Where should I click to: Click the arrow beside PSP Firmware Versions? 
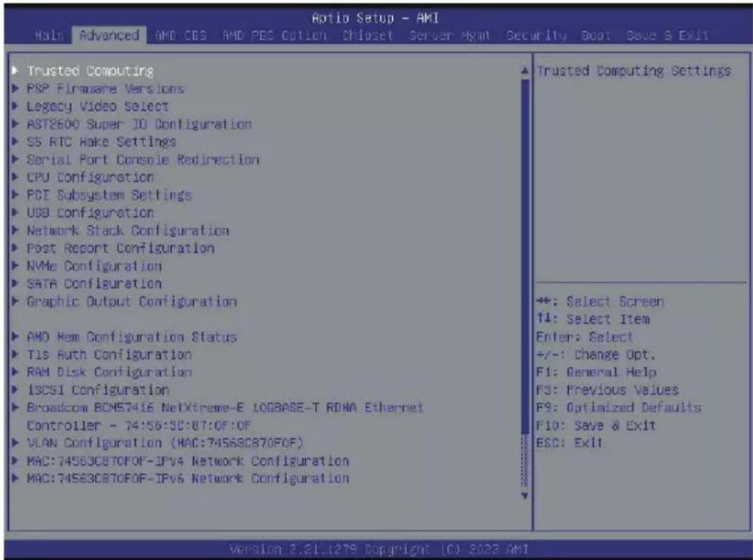pyautogui.click(x=15, y=89)
